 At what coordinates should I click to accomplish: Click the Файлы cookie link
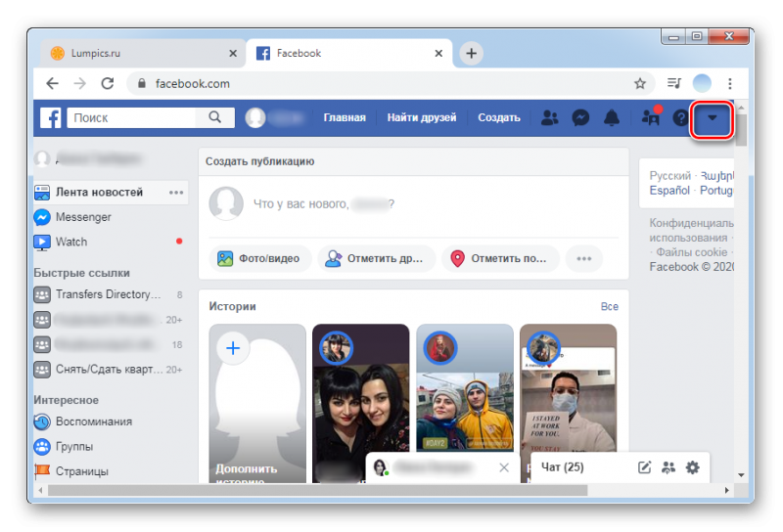click(692, 252)
